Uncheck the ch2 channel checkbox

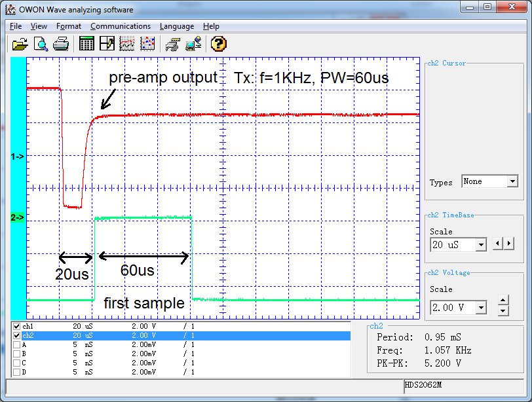pos(16,335)
